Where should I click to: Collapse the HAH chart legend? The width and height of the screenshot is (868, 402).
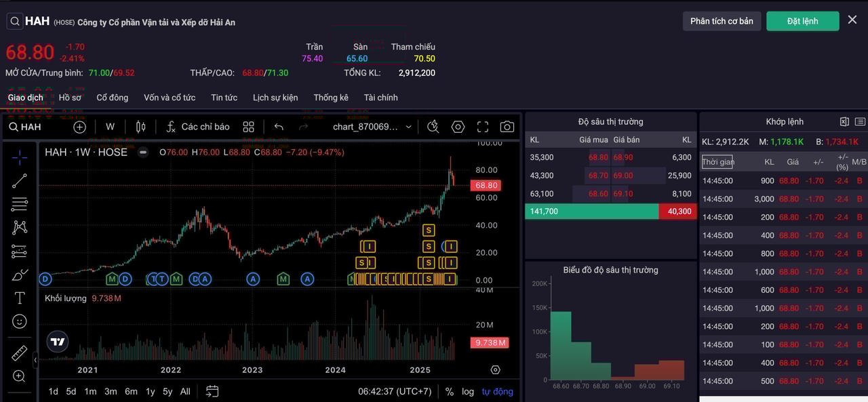(143, 153)
